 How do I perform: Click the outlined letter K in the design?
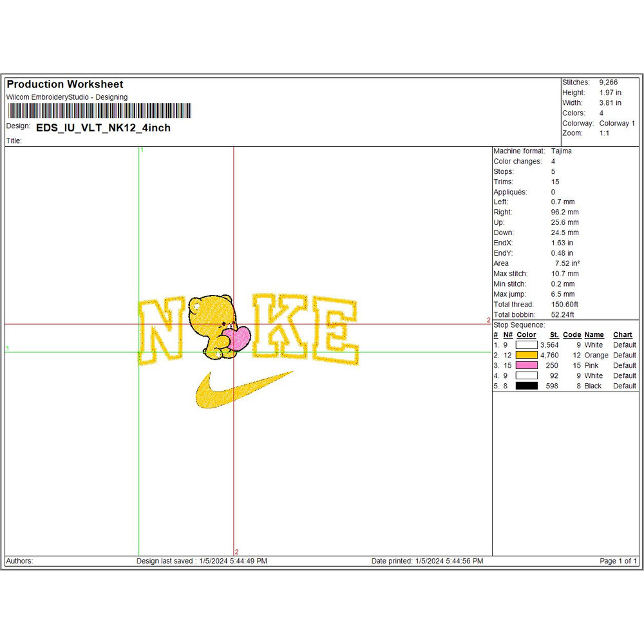pos(281,327)
